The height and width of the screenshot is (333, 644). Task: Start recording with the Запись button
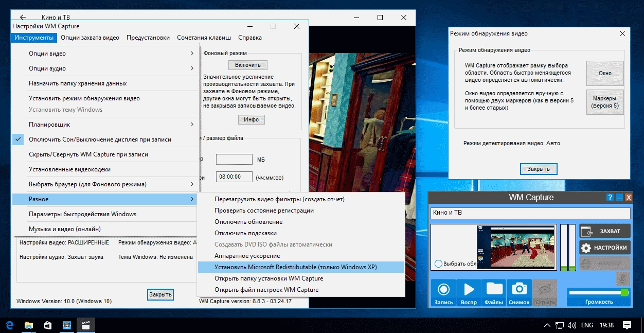(x=443, y=293)
